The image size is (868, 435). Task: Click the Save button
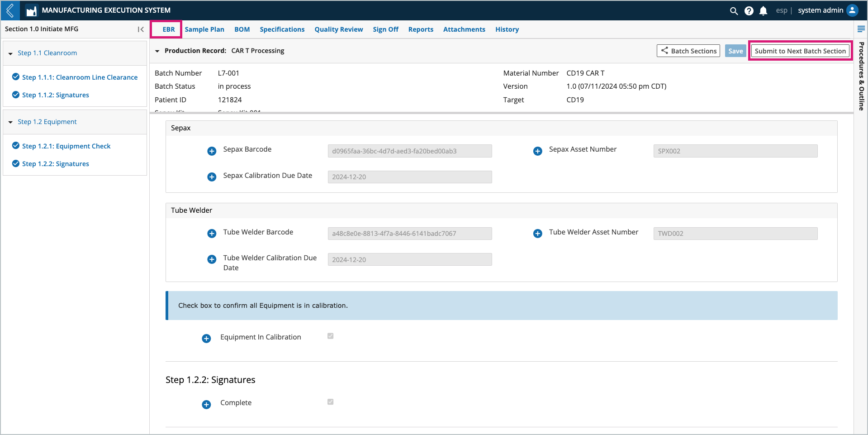[x=735, y=51]
